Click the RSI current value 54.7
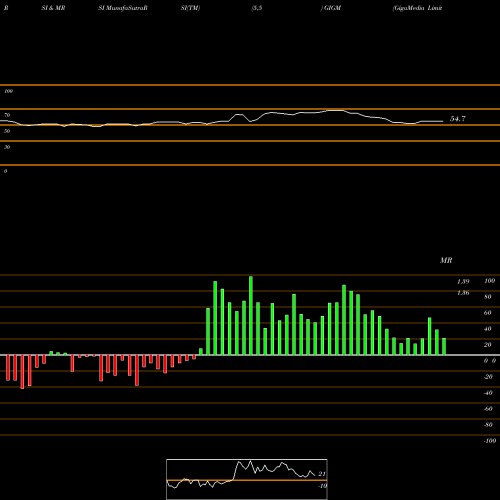This screenshot has width=500, height=500. point(458,119)
